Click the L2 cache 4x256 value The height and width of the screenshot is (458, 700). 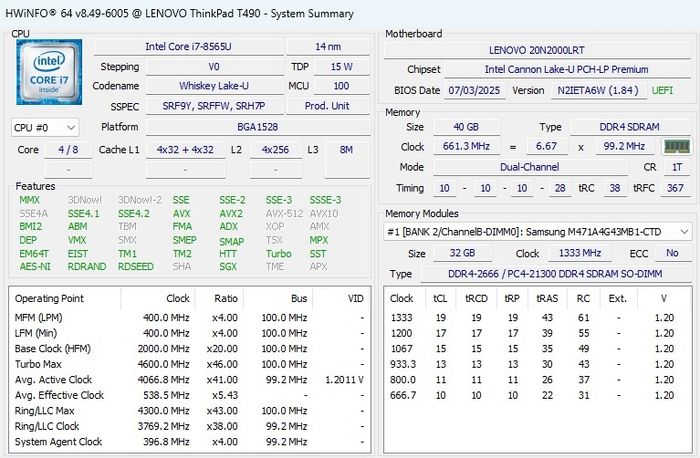tap(275, 150)
